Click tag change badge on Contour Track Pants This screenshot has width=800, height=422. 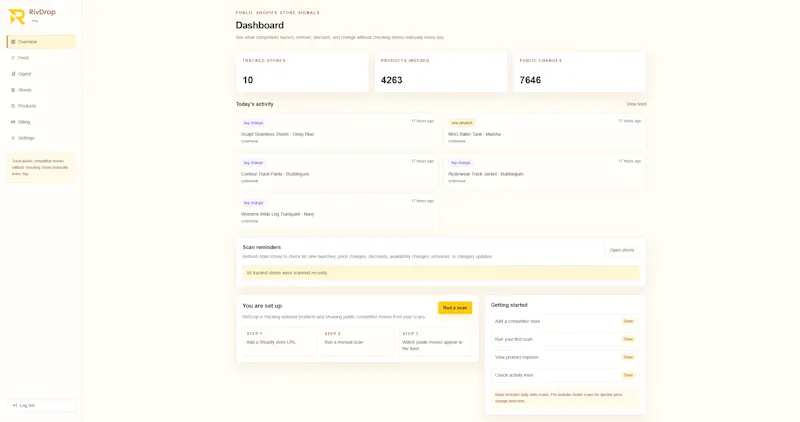(254, 163)
